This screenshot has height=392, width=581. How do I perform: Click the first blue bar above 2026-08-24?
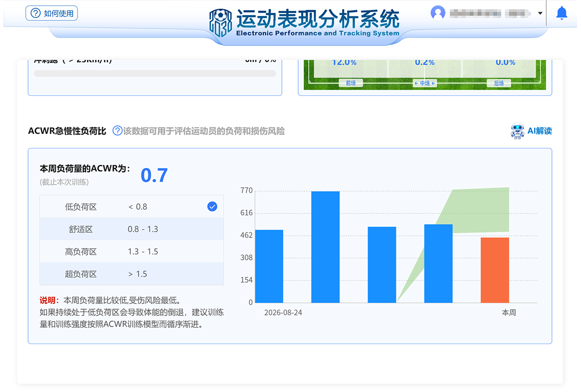269,266
